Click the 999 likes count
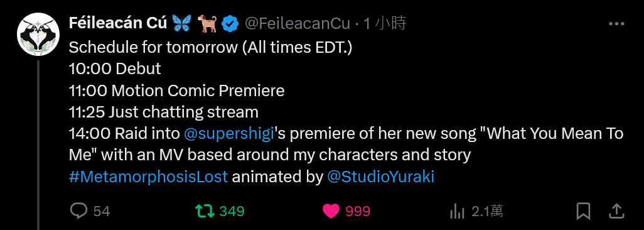 pos(358,212)
